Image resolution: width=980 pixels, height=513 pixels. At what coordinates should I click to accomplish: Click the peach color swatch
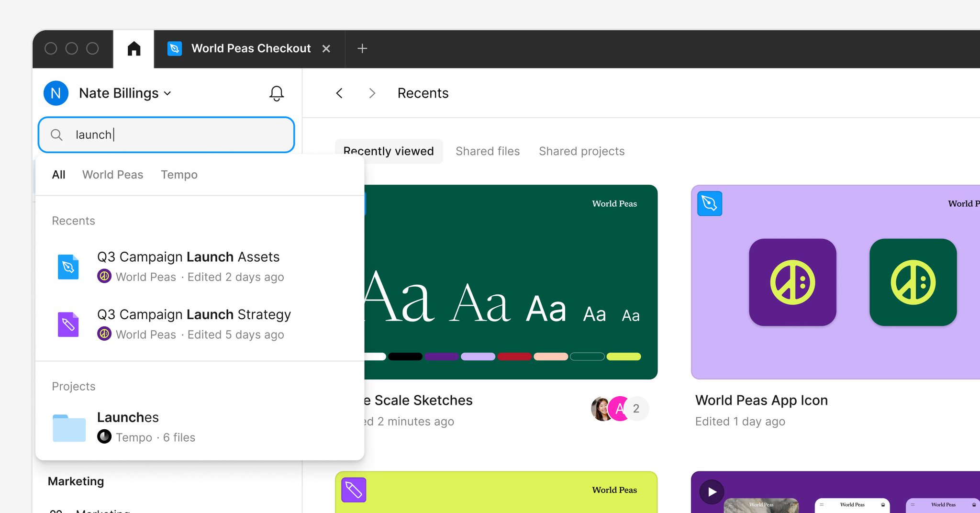pos(551,357)
